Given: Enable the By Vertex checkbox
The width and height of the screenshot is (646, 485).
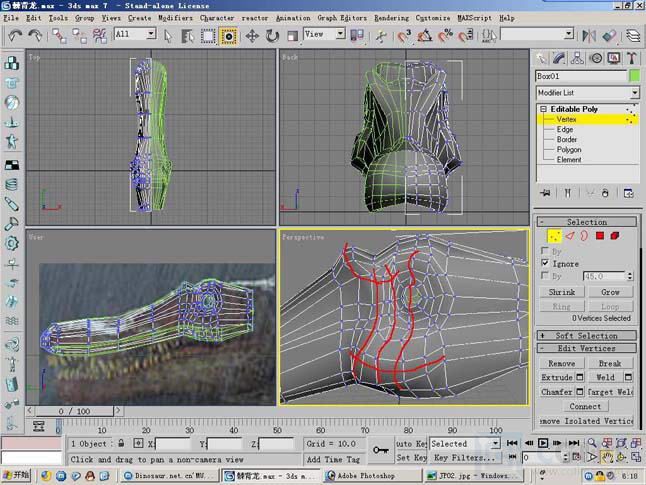Looking at the screenshot, I should tap(545, 251).
